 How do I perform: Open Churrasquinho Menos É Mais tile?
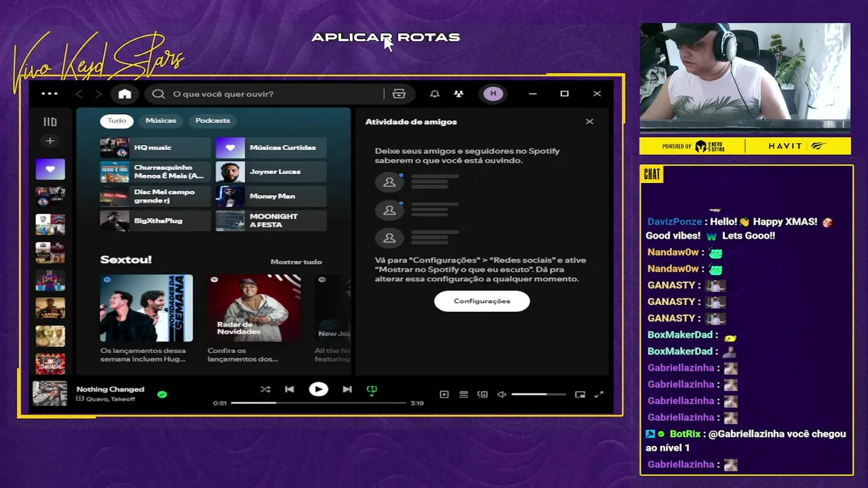(x=155, y=171)
